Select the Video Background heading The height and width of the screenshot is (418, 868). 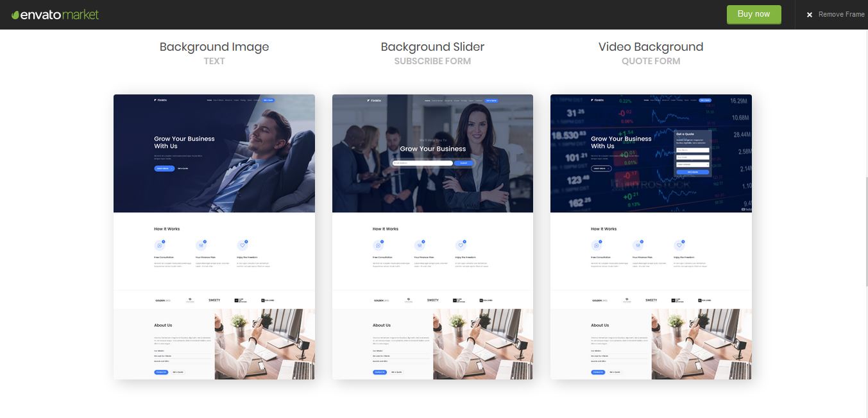[x=651, y=47]
